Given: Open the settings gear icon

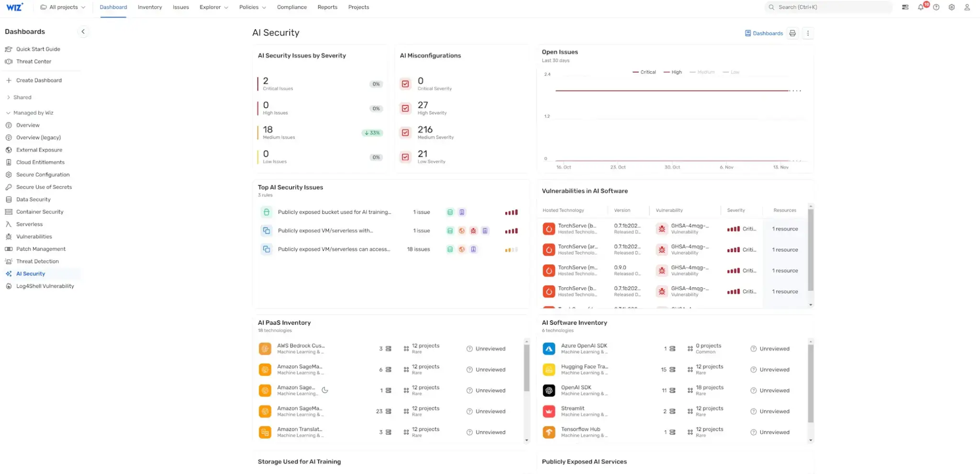Looking at the screenshot, I should click(952, 7).
